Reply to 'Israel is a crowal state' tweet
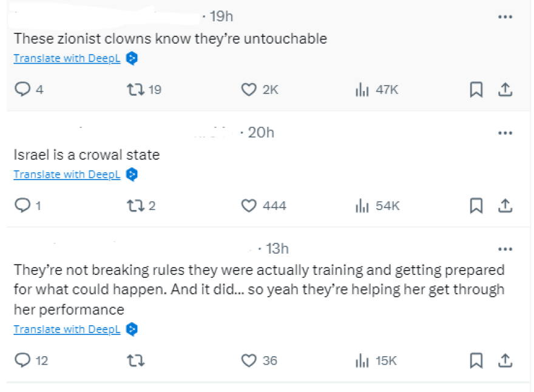The width and height of the screenshot is (534, 392). [x=22, y=206]
